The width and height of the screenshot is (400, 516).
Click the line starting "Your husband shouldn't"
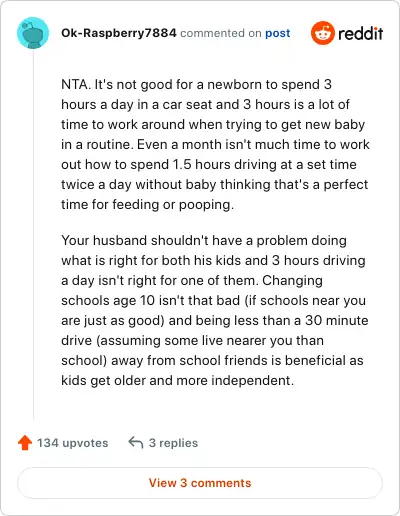[x=204, y=240]
